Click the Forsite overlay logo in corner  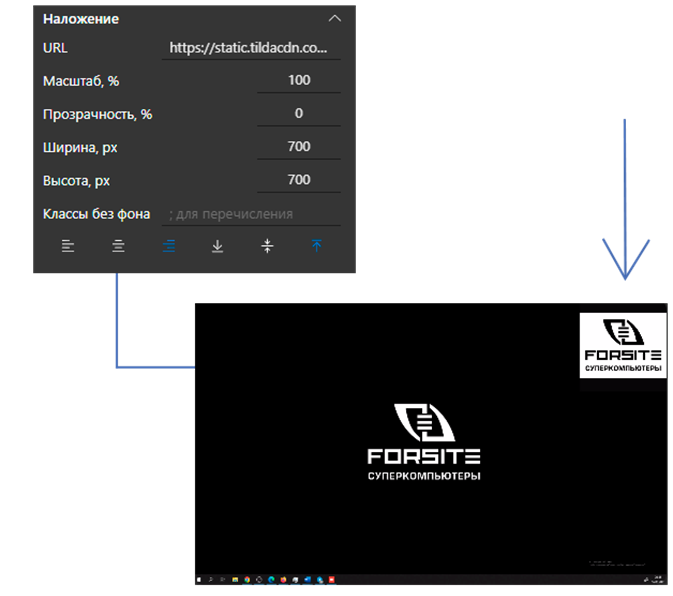pyautogui.click(x=623, y=345)
